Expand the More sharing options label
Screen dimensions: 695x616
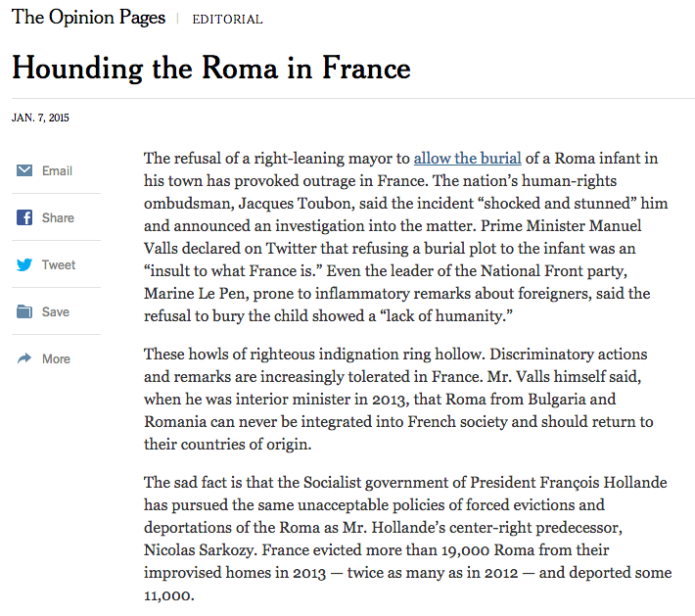tap(56, 358)
